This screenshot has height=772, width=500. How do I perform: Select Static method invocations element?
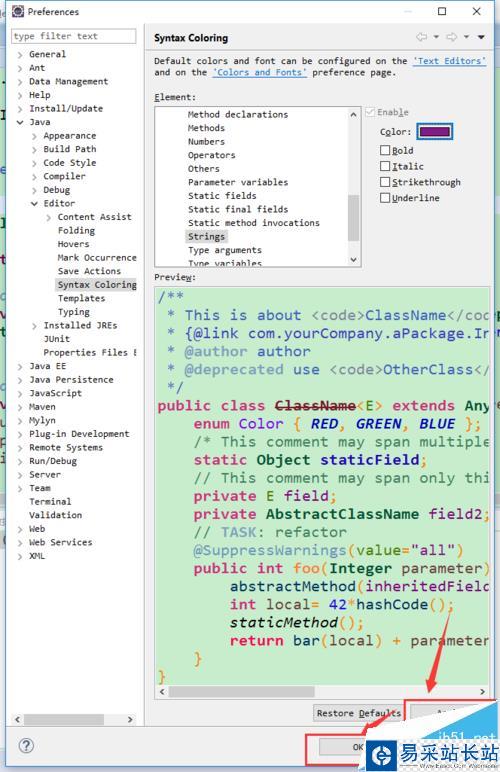pos(253,223)
